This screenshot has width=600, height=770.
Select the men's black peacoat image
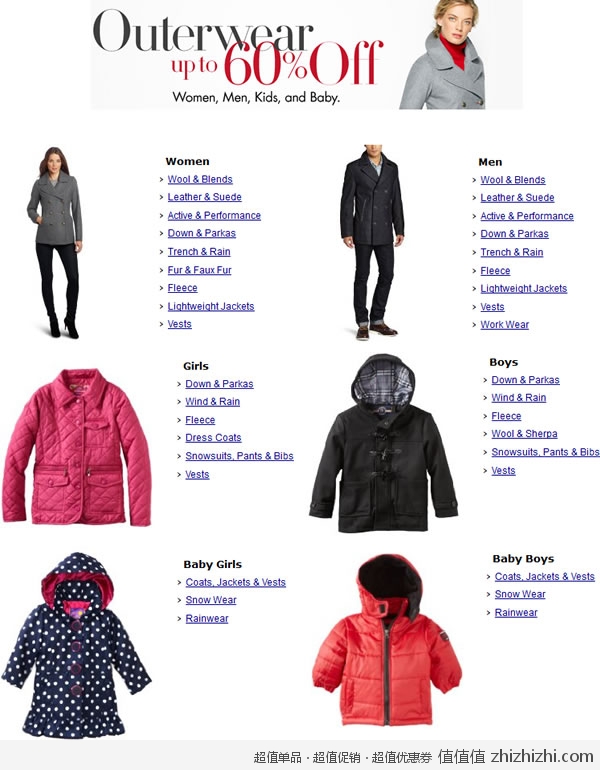click(x=372, y=242)
